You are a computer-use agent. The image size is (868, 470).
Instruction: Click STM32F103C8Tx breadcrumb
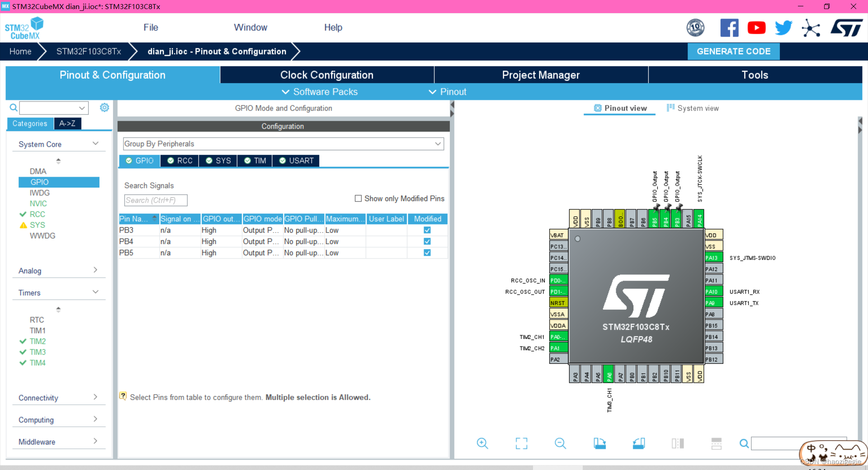89,52
